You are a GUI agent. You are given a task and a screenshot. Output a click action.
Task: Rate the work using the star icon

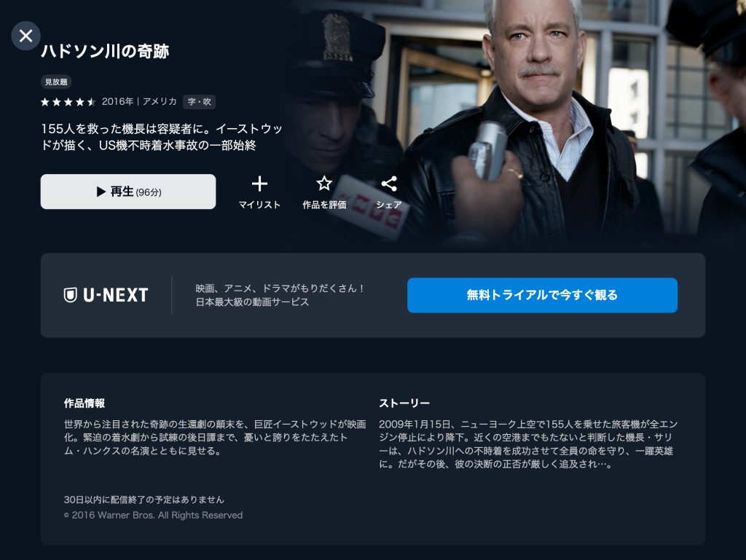tap(324, 183)
